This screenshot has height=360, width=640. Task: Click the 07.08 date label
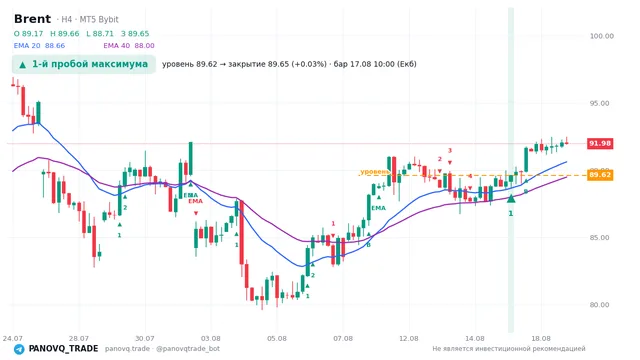click(x=343, y=338)
